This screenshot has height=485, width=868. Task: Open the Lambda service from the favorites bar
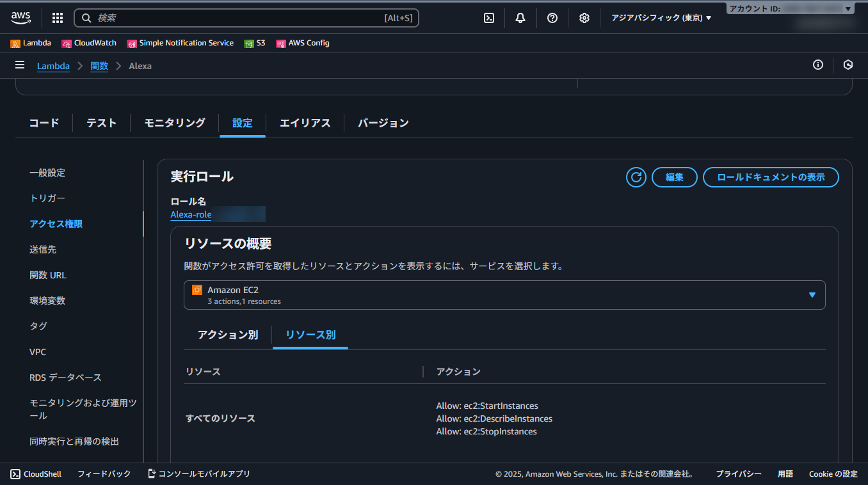pyautogui.click(x=31, y=43)
